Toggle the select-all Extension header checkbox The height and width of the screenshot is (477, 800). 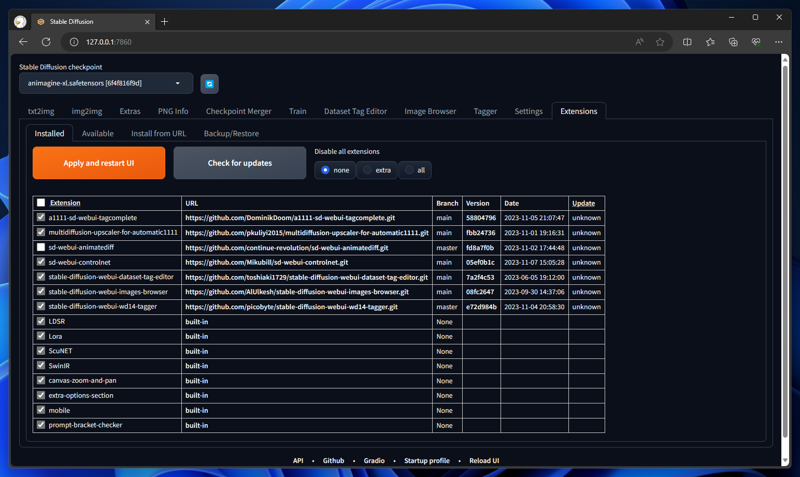41,203
